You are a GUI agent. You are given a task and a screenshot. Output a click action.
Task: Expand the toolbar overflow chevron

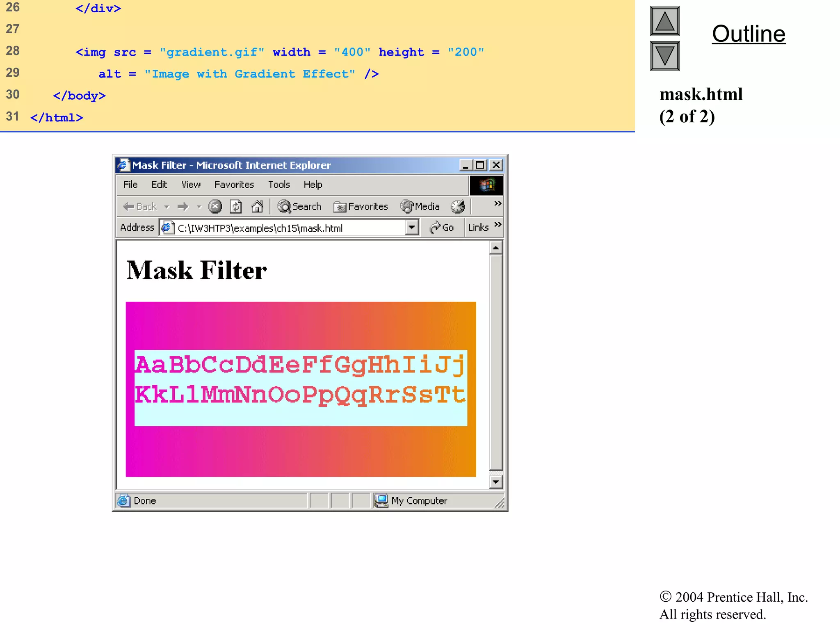[498, 203]
